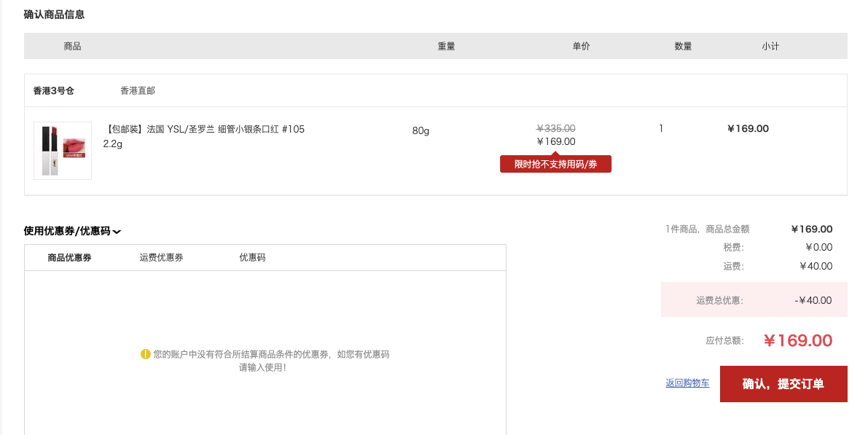This screenshot has height=435, width=868.
Task: Click the yellow warning icon in coupon panel
Action: [146, 354]
